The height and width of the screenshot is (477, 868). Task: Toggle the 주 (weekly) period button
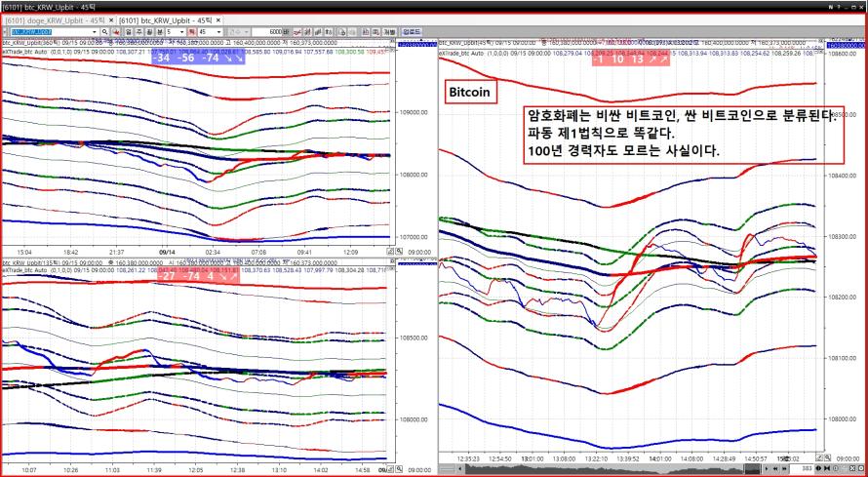pyautogui.click(x=138, y=32)
